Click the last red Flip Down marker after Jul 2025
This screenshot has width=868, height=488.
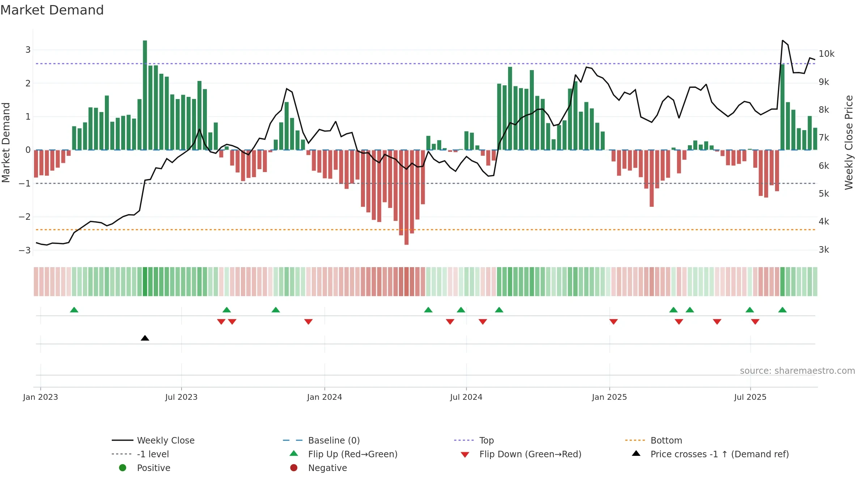[755, 322]
